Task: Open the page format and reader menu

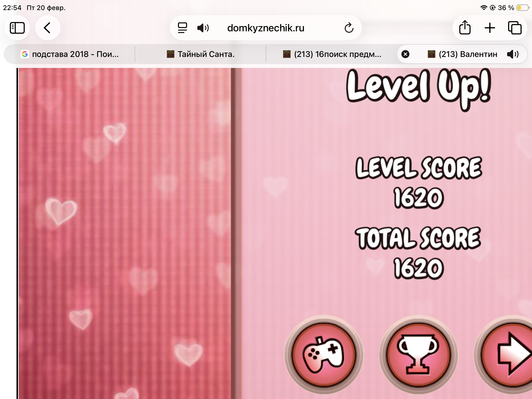Action: click(182, 28)
